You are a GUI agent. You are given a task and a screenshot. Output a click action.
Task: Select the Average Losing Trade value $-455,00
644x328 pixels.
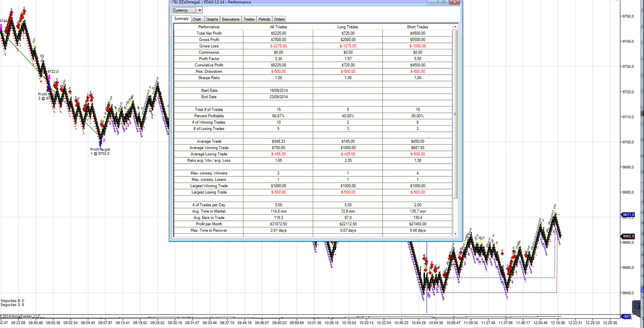tap(278, 154)
